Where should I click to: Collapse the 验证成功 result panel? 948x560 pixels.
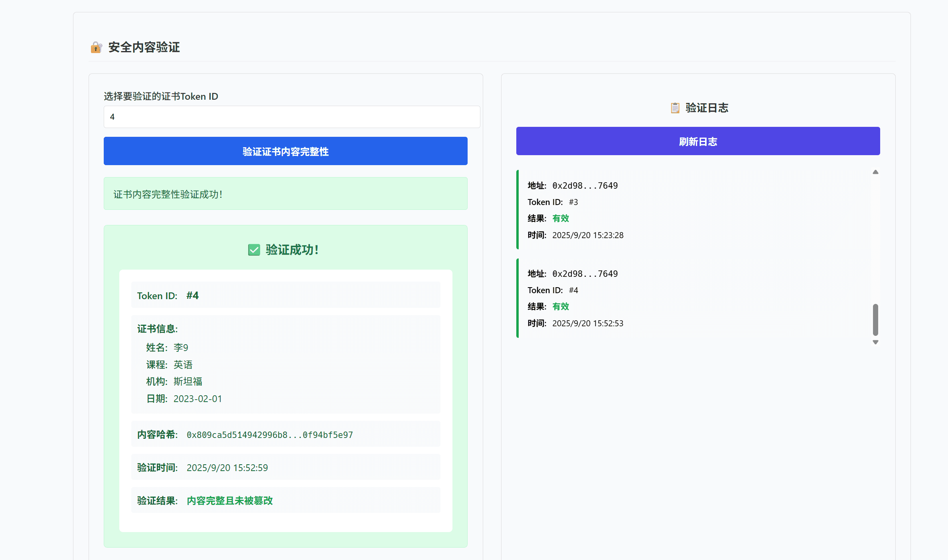point(285,250)
